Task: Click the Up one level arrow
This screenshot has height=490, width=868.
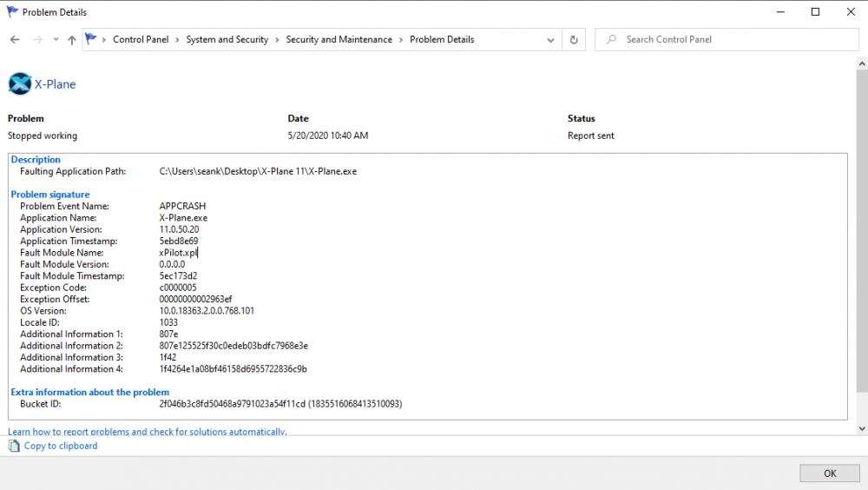Action: pyautogui.click(x=72, y=40)
